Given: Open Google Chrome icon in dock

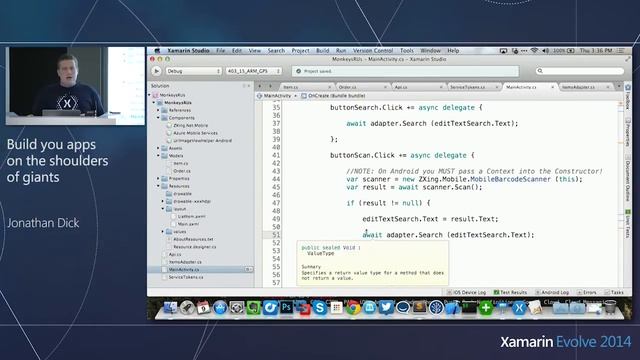Looking at the screenshot, I should tap(353, 308).
